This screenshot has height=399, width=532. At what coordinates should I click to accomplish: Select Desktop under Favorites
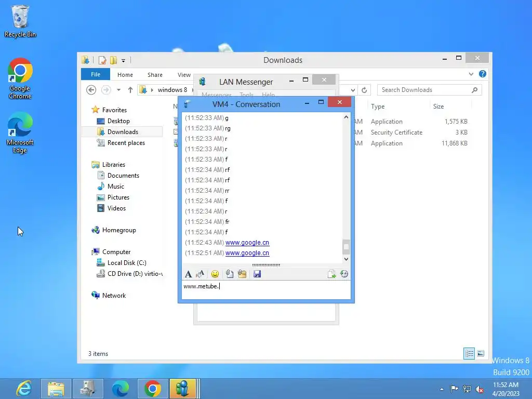click(x=118, y=121)
